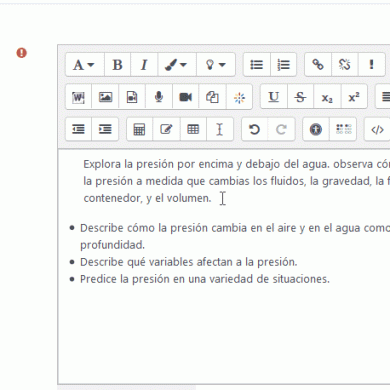Viewport: 390px width, 390px height.
Task: Click the exclamation mark toolbar button
Action: pos(371,65)
